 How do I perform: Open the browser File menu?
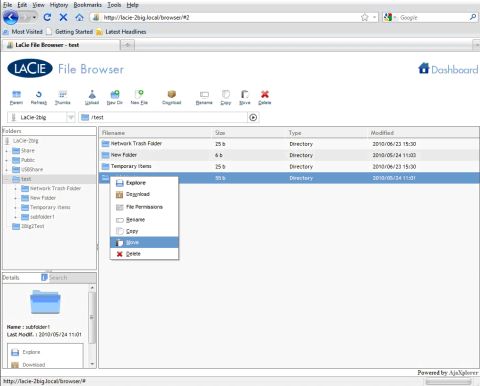tap(7, 5)
